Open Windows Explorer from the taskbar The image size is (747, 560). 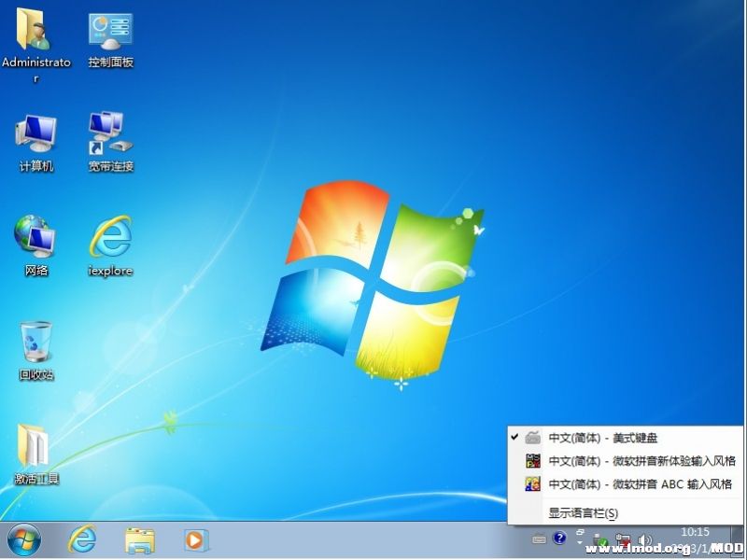[140, 539]
